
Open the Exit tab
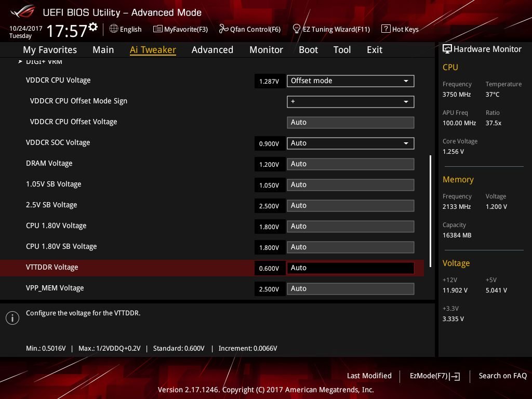coord(375,50)
